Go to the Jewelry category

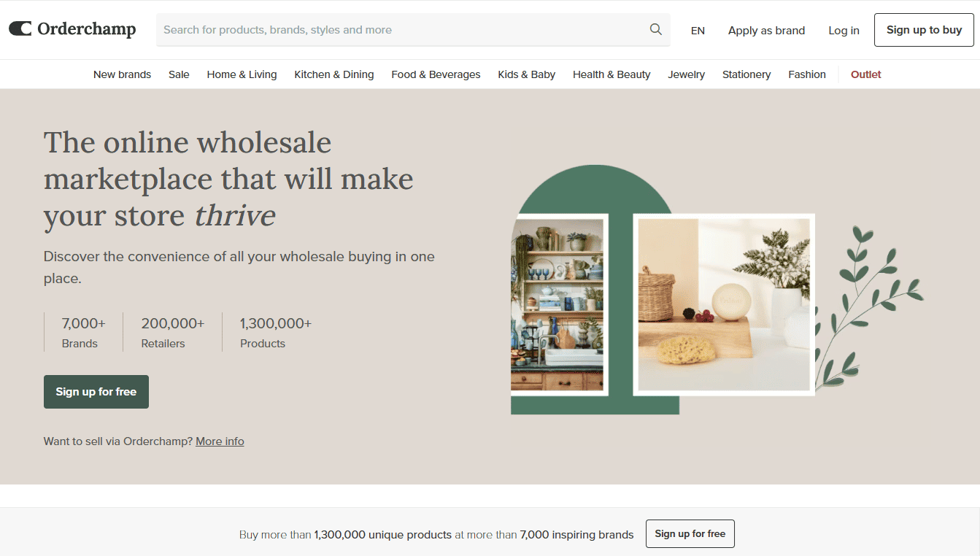click(x=686, y=74)
